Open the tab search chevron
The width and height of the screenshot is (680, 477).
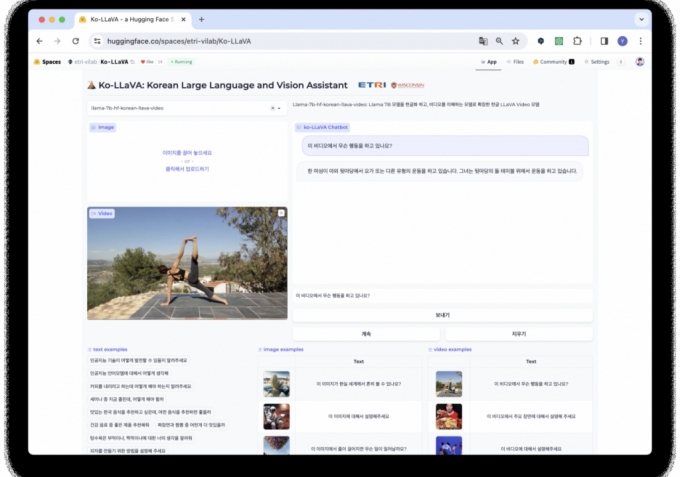click(641, 20)
